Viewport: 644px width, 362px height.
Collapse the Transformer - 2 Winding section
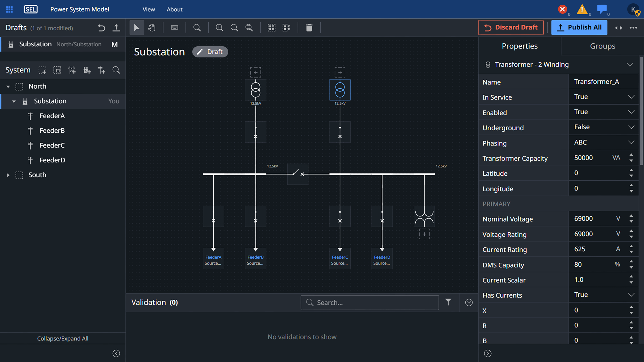tap(629, 64)
